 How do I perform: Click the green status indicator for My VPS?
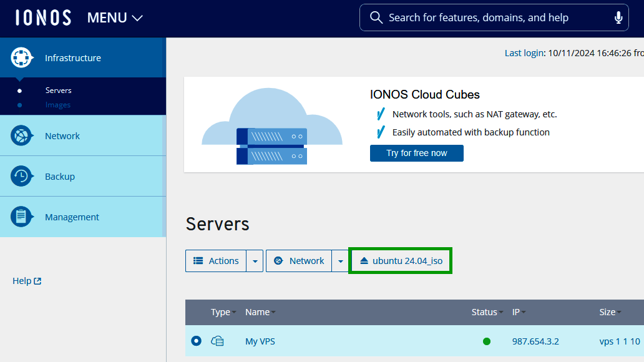click(487, 341)
